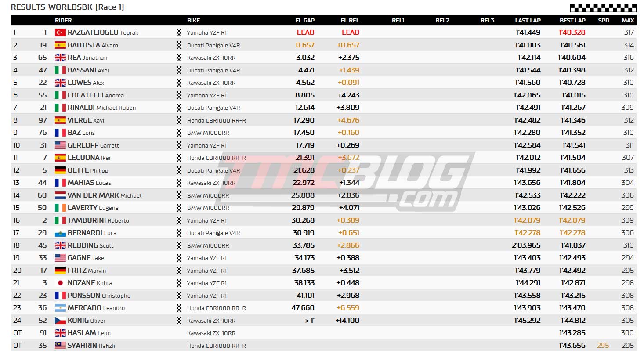Click Razgatlioglu's red best lap 1'40.328
Viewport: 644px width, 361px height.
[572, 32]
